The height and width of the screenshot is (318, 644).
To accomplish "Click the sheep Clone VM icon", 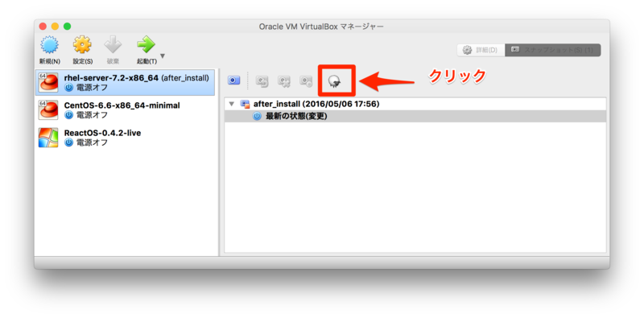I will pos(335,81).
